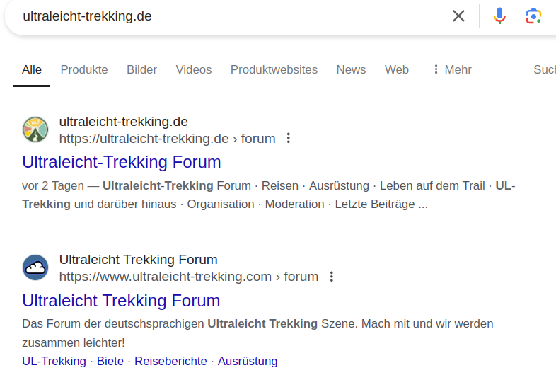Open Google Lens image search

(x=533, y=16)
